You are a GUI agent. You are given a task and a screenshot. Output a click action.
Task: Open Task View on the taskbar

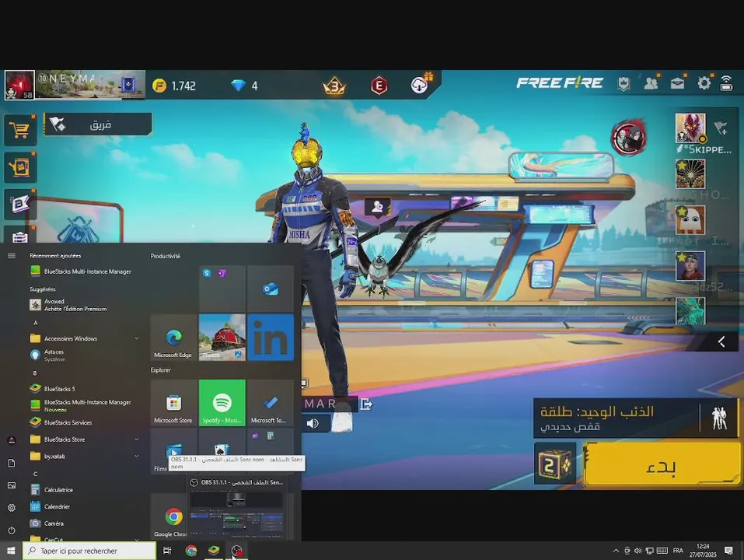[x=167, y=551]
